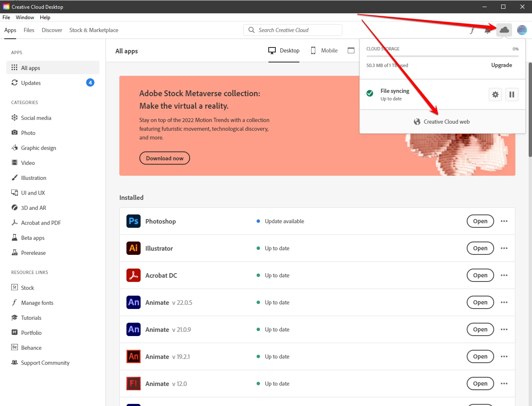The width and height of the screenshot is (532, 406).
Task: Open the Help menu
Action: tap(45, 17)
